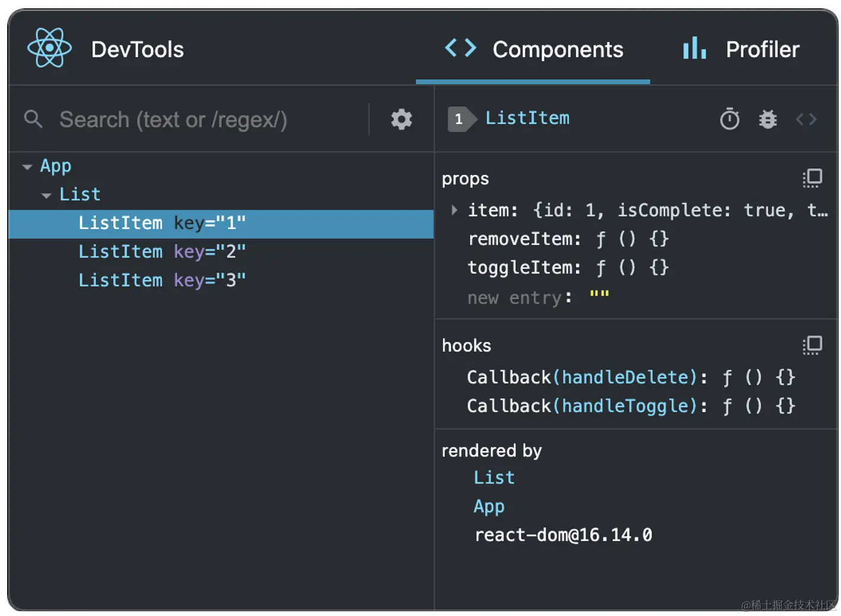Click the removeItem prop value

tap(633, 239)
